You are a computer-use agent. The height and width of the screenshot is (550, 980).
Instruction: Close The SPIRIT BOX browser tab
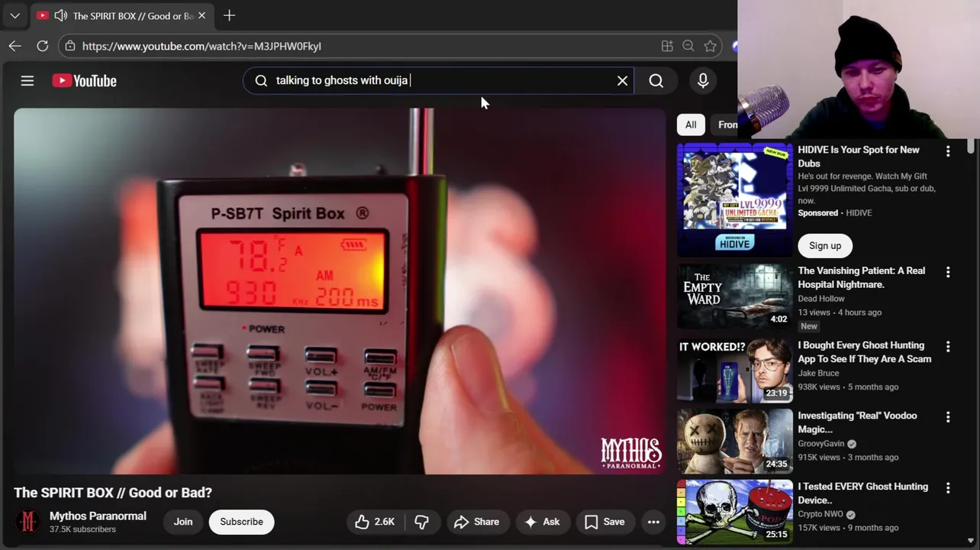pyautogui.click(x=201, y=15)
